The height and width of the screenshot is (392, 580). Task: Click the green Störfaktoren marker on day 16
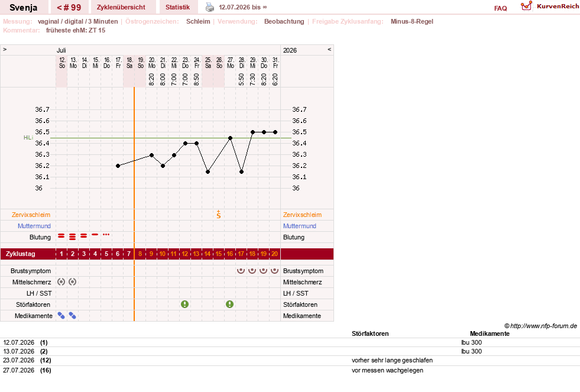click(230, 304)
